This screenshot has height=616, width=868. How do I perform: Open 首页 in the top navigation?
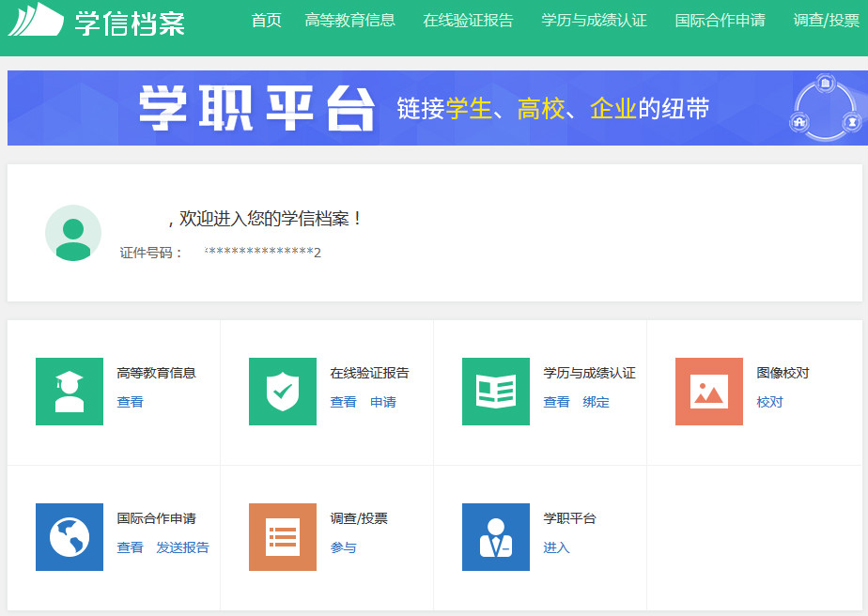tap(267, 21)
